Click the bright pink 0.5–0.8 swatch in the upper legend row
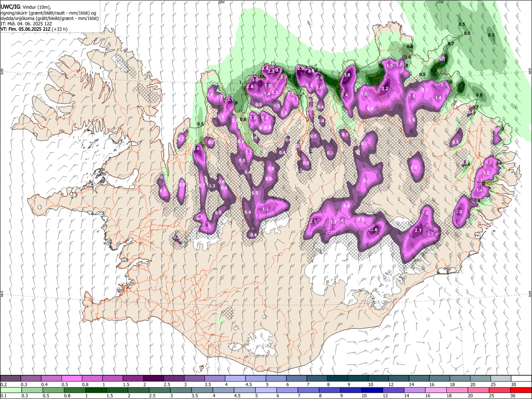Screen dimensions: 532x399 71,378
